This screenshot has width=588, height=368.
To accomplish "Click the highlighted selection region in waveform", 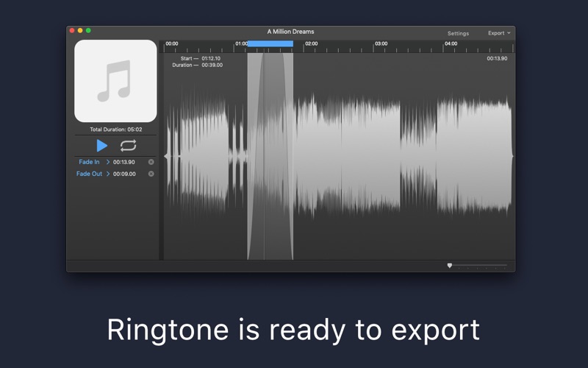I will click(270, 156).
